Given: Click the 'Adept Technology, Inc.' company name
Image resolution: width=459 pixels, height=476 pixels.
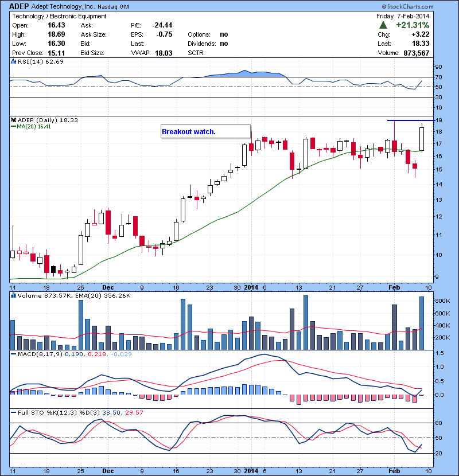Looking at the screenshot, I should 63,6.
